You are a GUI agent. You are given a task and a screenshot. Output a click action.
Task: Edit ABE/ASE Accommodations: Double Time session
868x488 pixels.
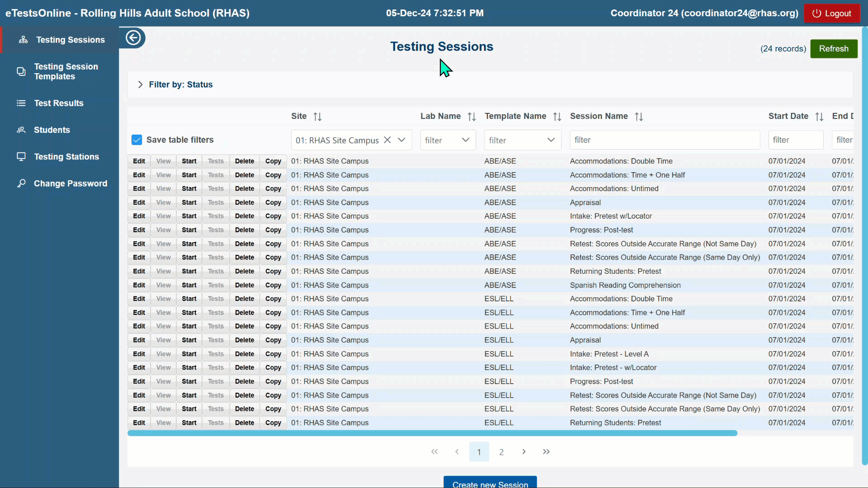139,161
